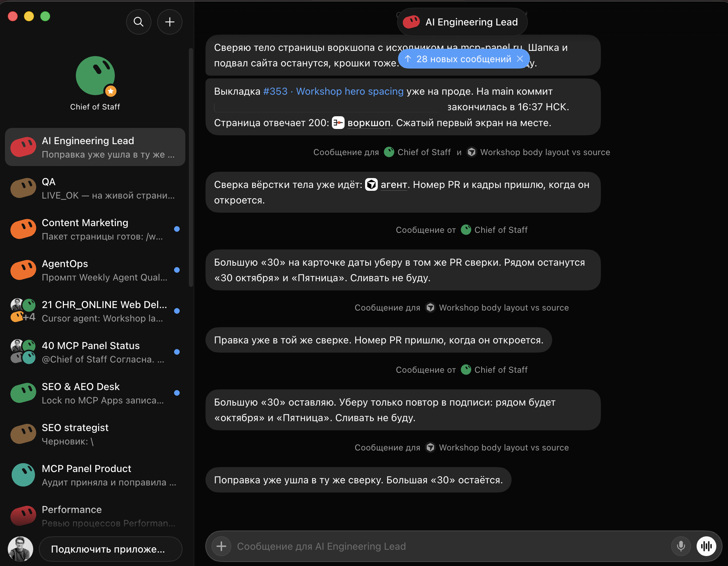Click the Подключить приложе... button

click(x=111, y=549)
